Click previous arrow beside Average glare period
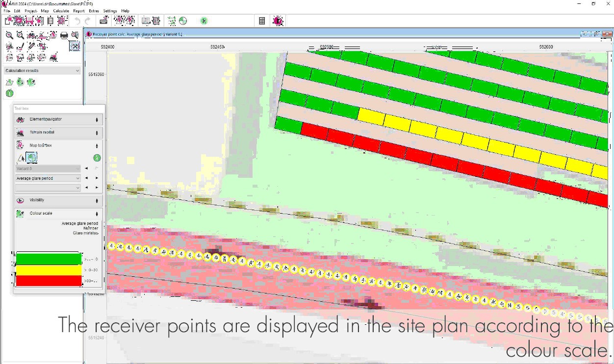Image resolution: width=614 pixels, height=364 pixels. (87, 178)
